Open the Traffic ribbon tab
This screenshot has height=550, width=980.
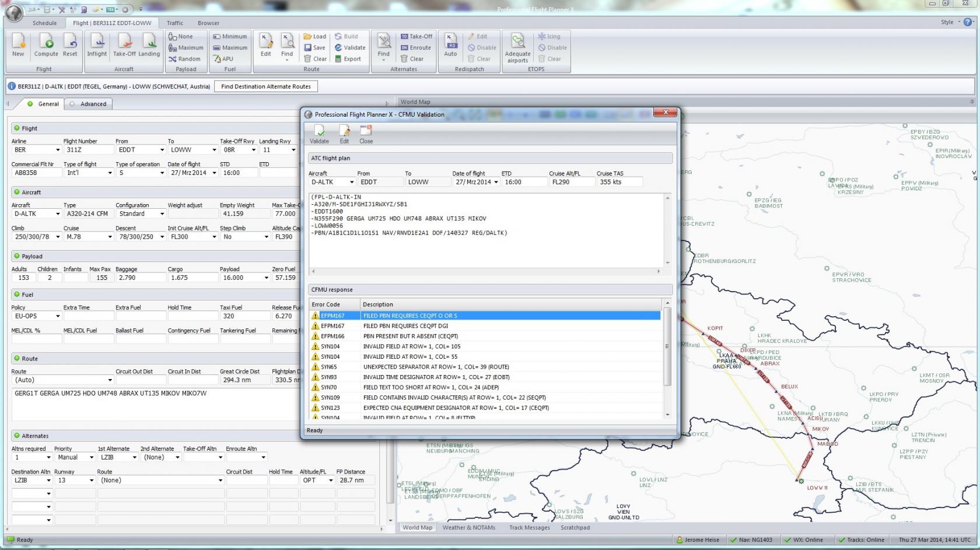tap(174, 23)
